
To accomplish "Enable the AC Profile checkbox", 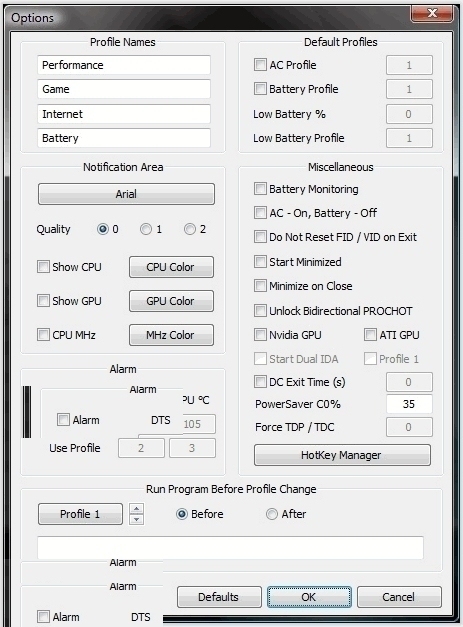I will pyautogui.click(x=260, y=65).
